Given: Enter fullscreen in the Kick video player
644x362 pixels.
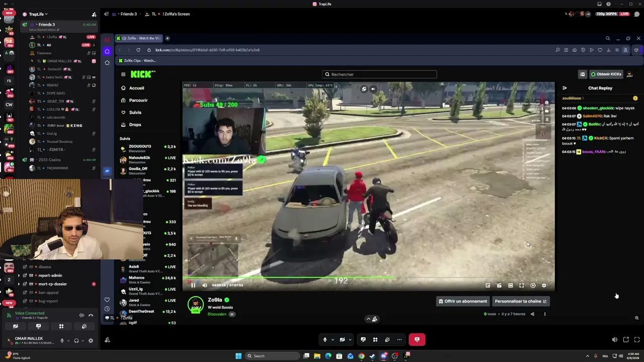Looking at the screenshot, I should pyautogui.click(x=521, y=286).
